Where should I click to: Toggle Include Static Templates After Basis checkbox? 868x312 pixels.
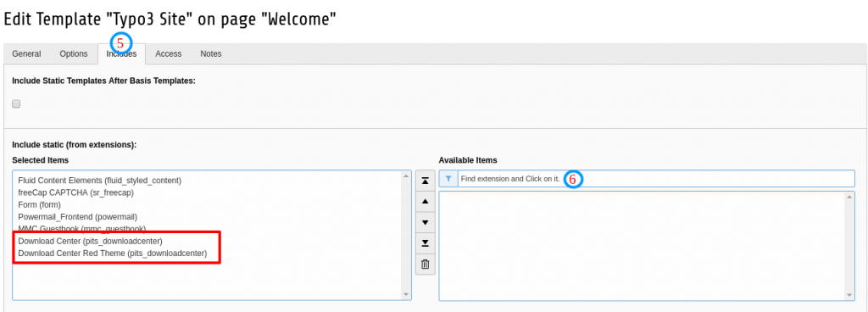[16, 103]
